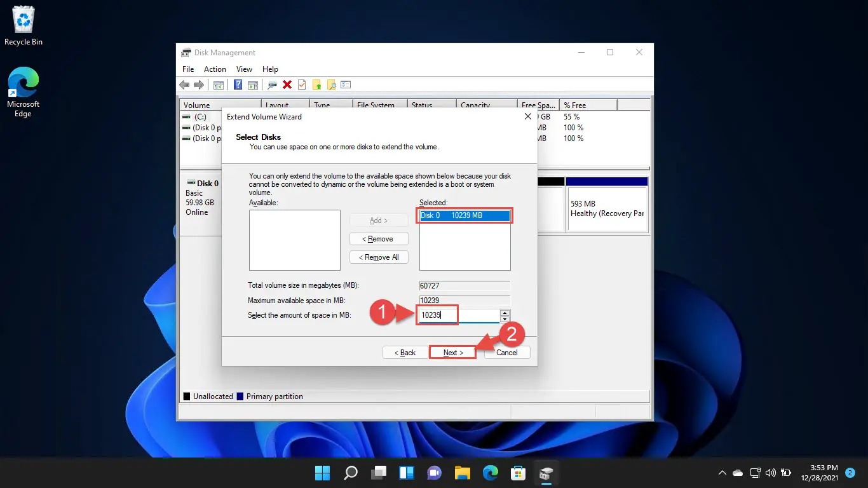Click the battery tray icon
Image resolution: width=868 pixels, height=488 pixels.
pyautogui.click(x=786, y=473)
